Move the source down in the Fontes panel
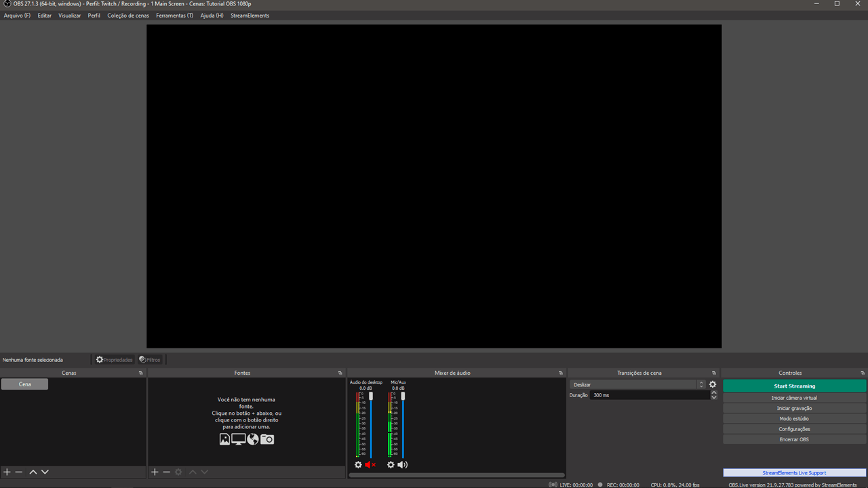This screenshot has width=868, height=488. (x=204, y=472)
